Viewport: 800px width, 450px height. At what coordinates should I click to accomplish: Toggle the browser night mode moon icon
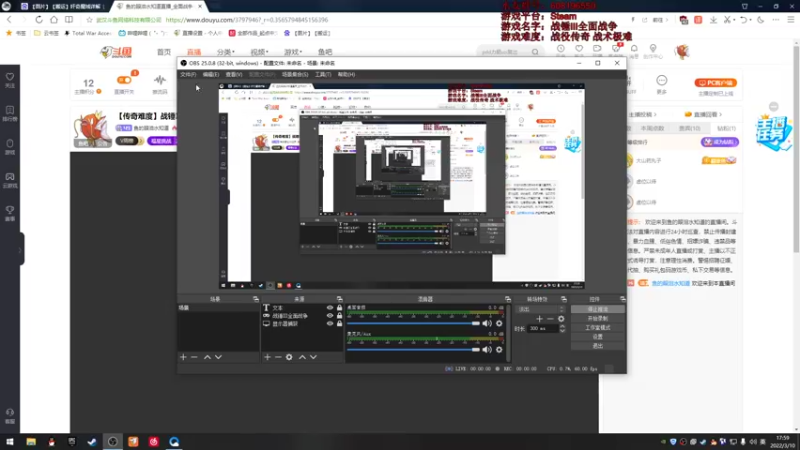(761, 19)
